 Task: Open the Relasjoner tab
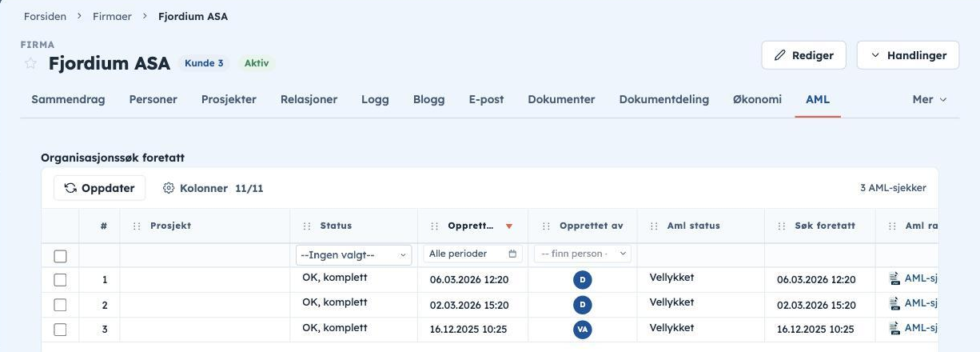click(309, 99)
